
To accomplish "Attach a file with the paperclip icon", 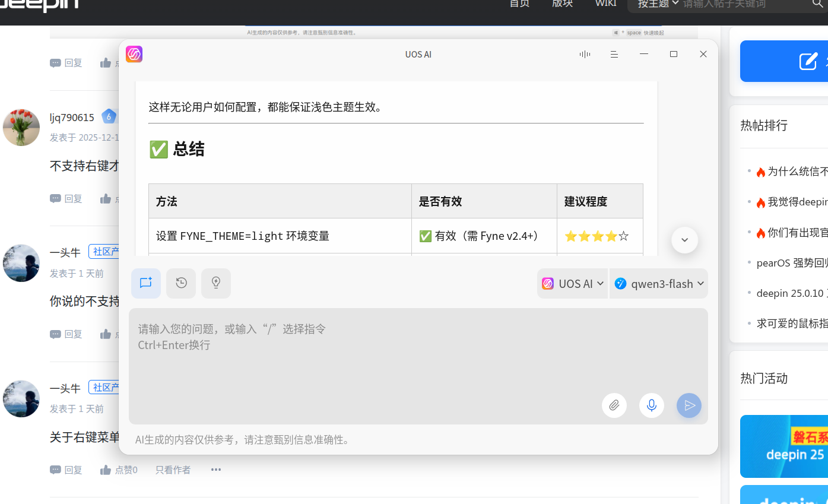I will tap(614, 405).
